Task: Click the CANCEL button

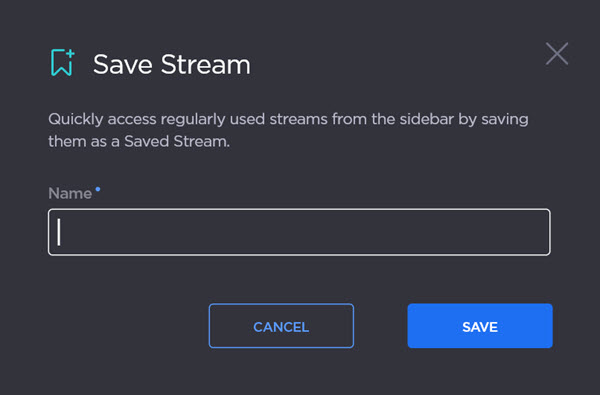Action: (x=281, y=326)
